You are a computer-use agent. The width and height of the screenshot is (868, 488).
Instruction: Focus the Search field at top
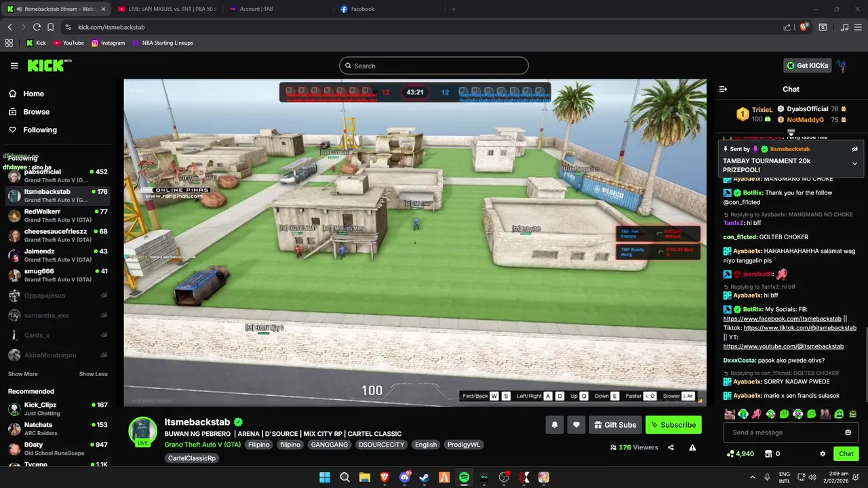coord(434,66)
